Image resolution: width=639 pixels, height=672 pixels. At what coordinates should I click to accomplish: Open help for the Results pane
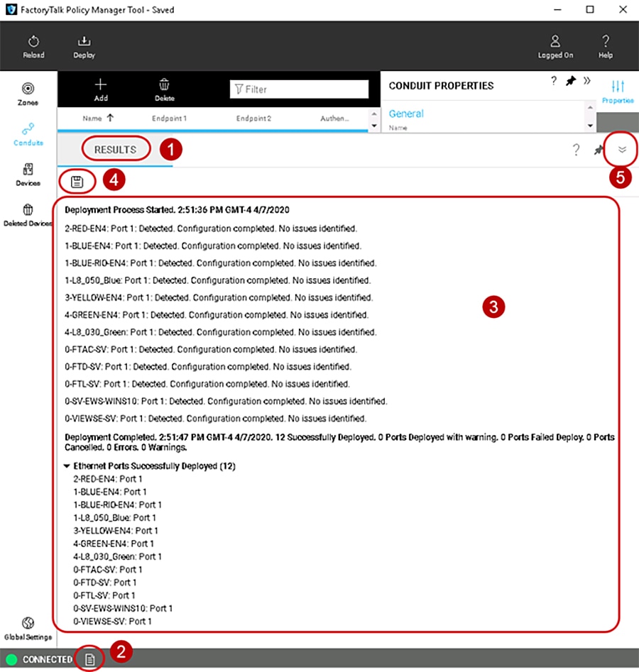pyautogui.click(x=576, y=150)
